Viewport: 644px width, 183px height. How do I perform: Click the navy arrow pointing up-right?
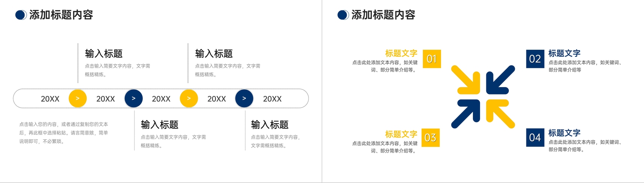[465, 114]
